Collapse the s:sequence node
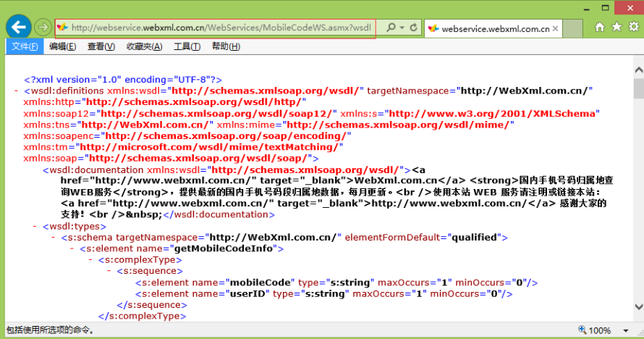Viewport: 644px width, 339px height. (x=109, y=271)
